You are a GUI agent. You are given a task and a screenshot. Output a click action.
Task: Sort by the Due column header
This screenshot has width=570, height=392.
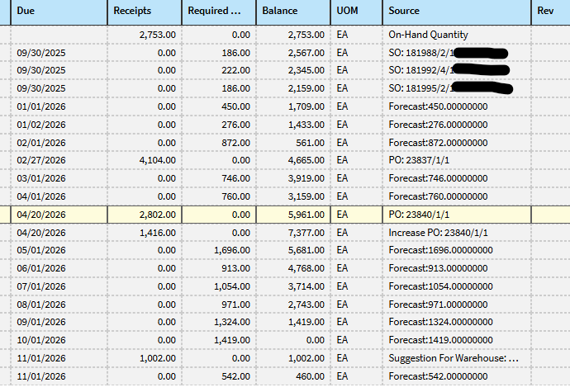click(59, 11)
